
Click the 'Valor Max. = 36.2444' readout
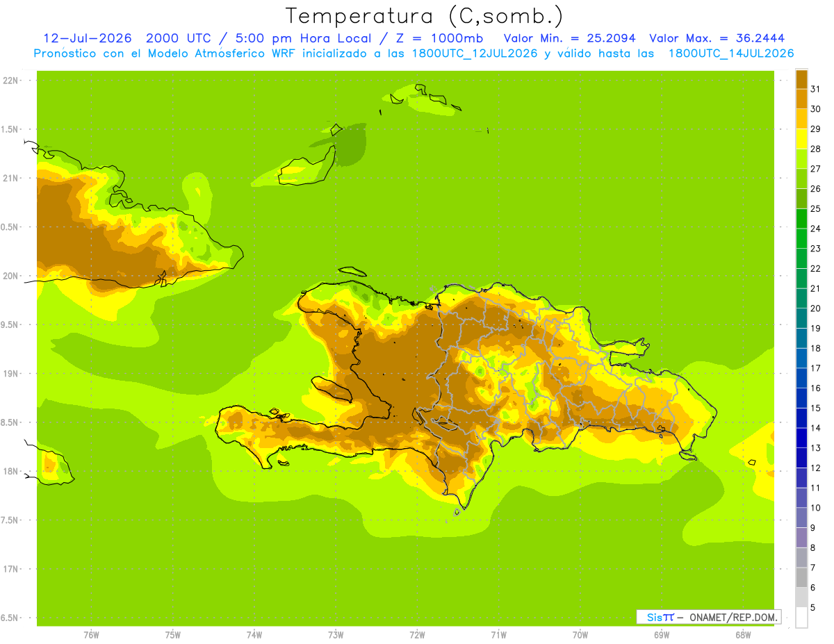click(x=717, y=38)
